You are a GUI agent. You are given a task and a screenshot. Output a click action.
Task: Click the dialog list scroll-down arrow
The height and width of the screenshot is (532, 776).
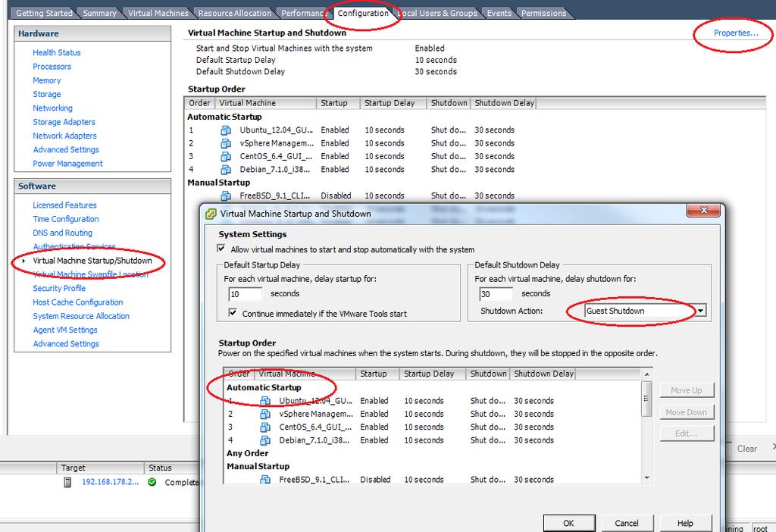point(646,477)
